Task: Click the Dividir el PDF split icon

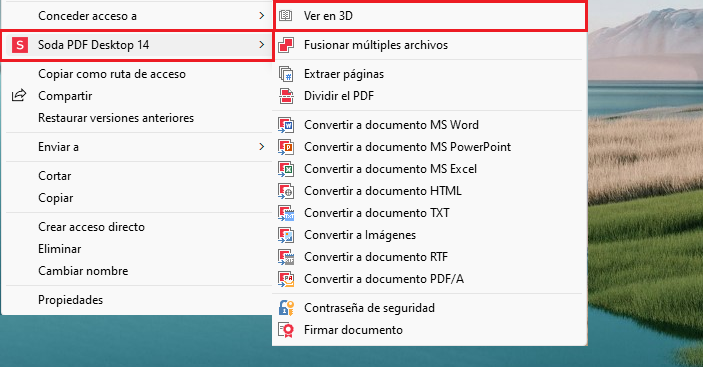Action: point(286,96)
